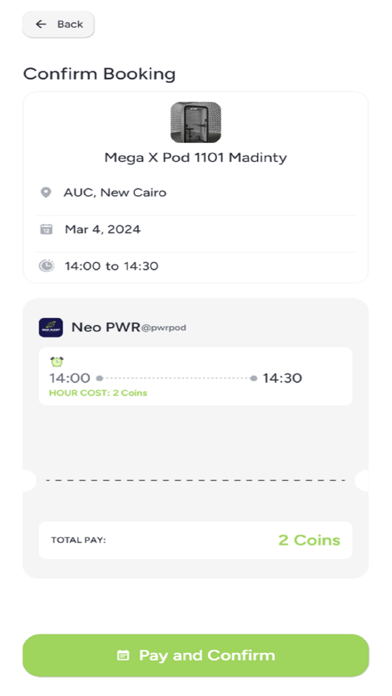
Task: Tap the calendar icon beside Mar 4, 2024
Action: (46, 229)
